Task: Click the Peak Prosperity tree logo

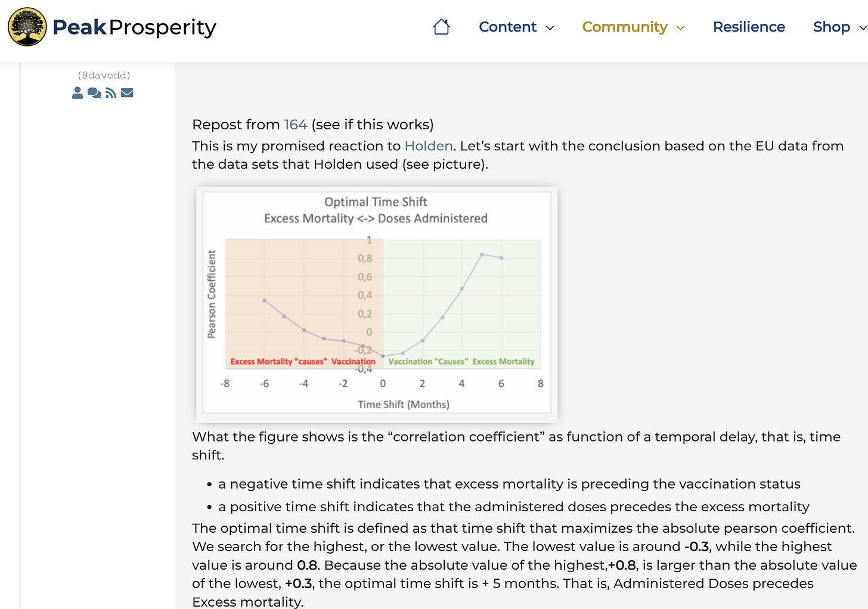Action: tap(27, 27)
